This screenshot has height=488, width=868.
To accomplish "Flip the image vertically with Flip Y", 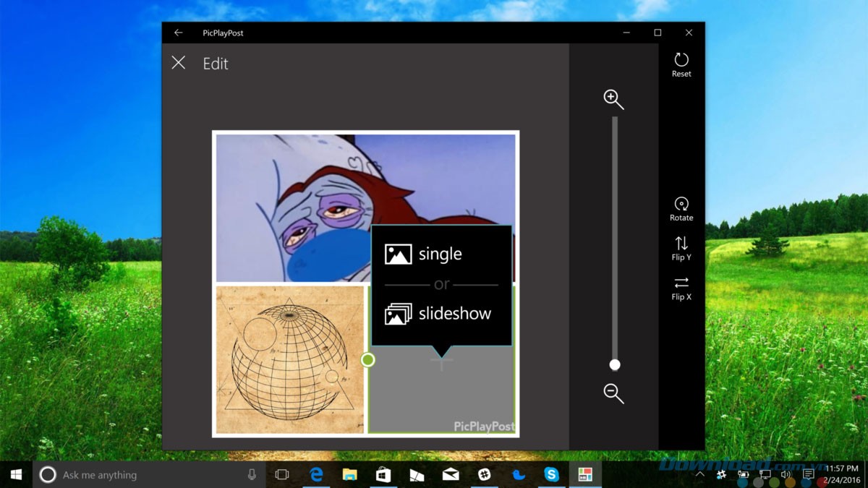I will 681,244.
